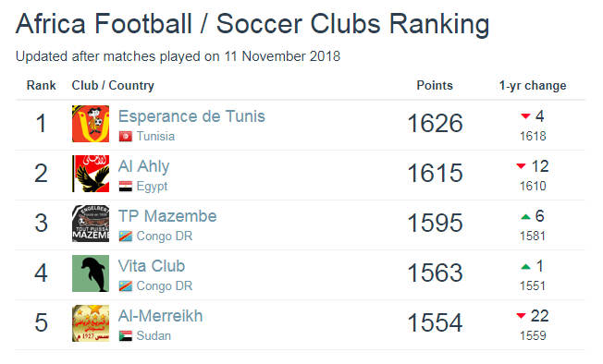Image resolution: width=603 pixels, height=364 pixels.
Task: Click the Egypt flag icon
Action: [126, 187]
